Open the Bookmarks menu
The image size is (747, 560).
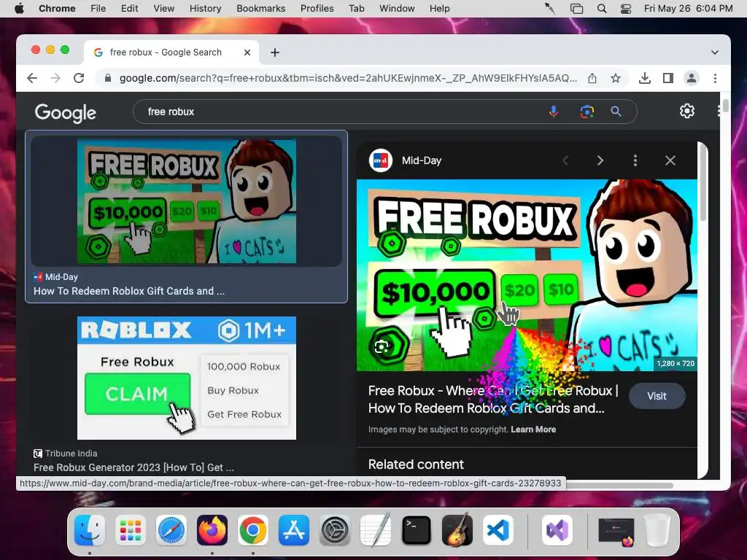[x=260, y=9]
